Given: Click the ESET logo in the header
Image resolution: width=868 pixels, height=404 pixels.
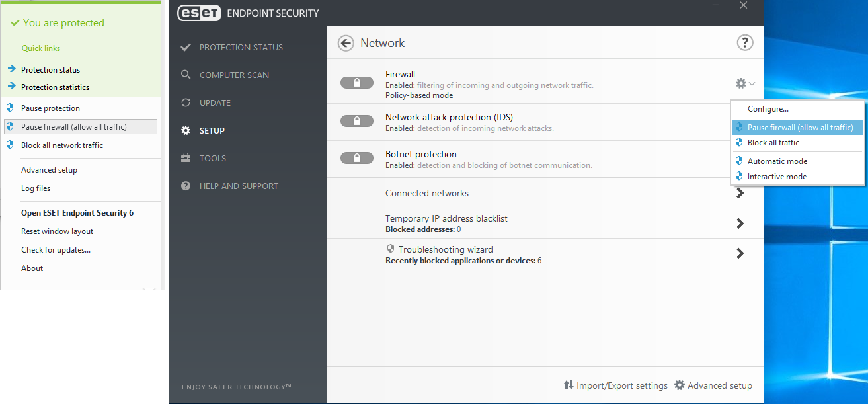Looking at the screenshot, I should (x=199, y=13).
